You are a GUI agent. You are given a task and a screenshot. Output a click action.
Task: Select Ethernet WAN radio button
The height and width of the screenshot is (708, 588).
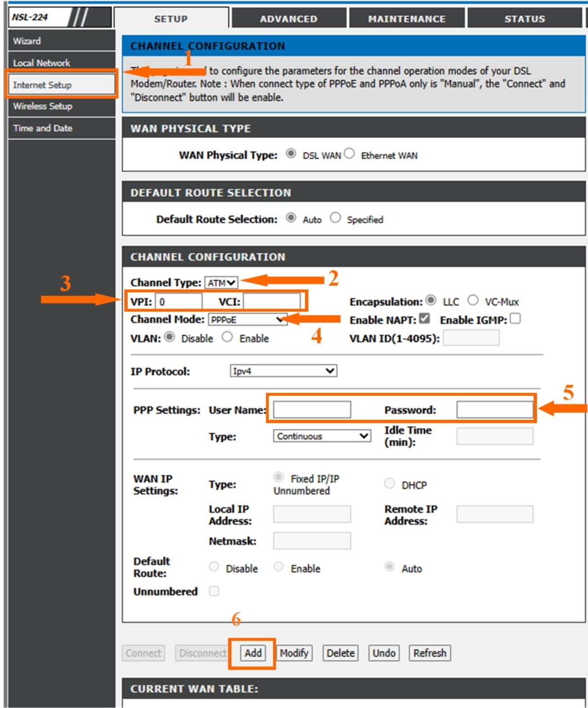(x=349, y=154)
